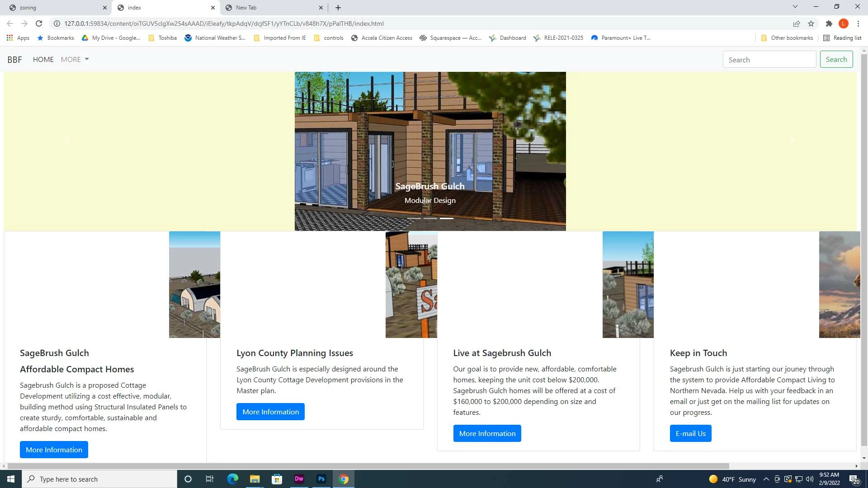Select the HOME nav menu item
Screen dimensions: 868x488
pyautogui.click(x=43, y=59)
